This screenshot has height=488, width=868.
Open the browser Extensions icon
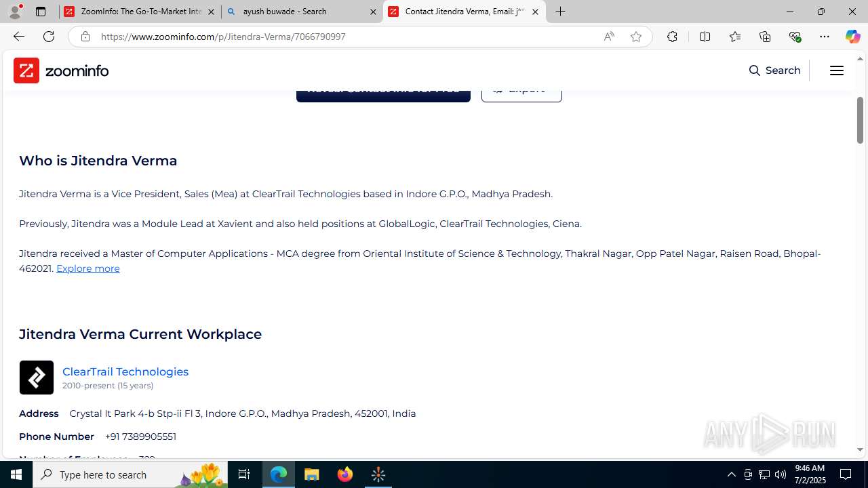click(x=672, y=37)
